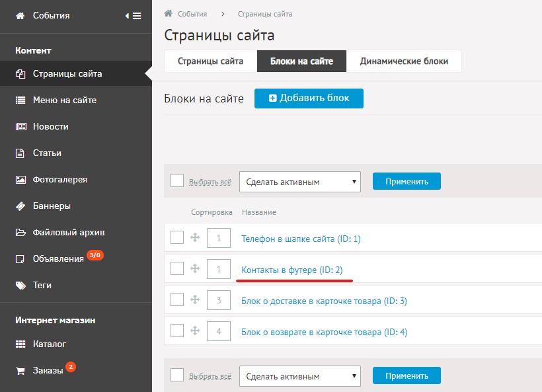This screenshot has width=542, height=392.
Task: Click the home icon in the breadcrumb
Action: [x=169, y=14]
